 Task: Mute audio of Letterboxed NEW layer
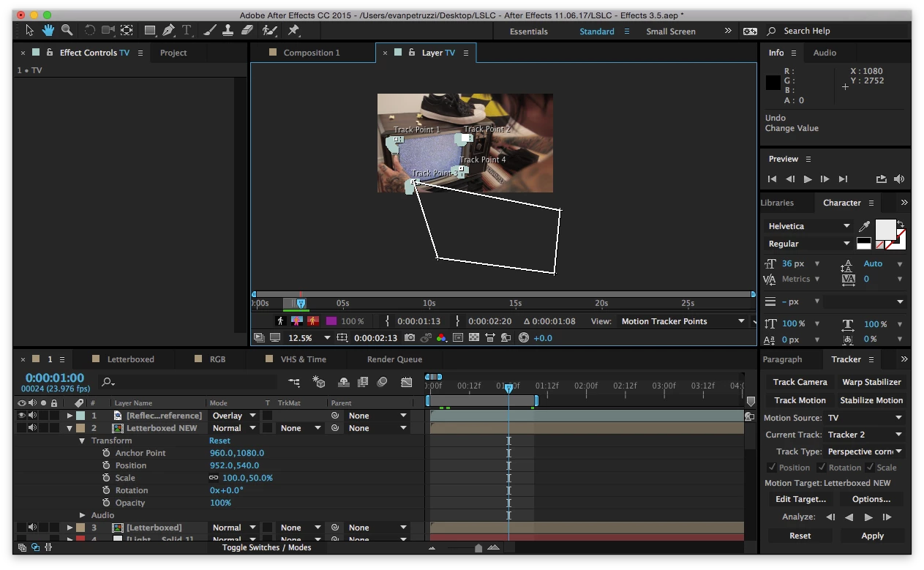(32, 428)
